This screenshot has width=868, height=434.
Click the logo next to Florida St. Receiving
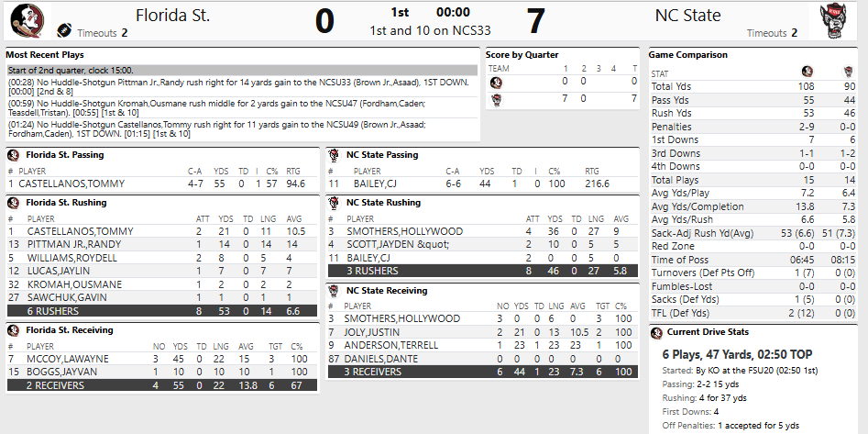(14, 329)
